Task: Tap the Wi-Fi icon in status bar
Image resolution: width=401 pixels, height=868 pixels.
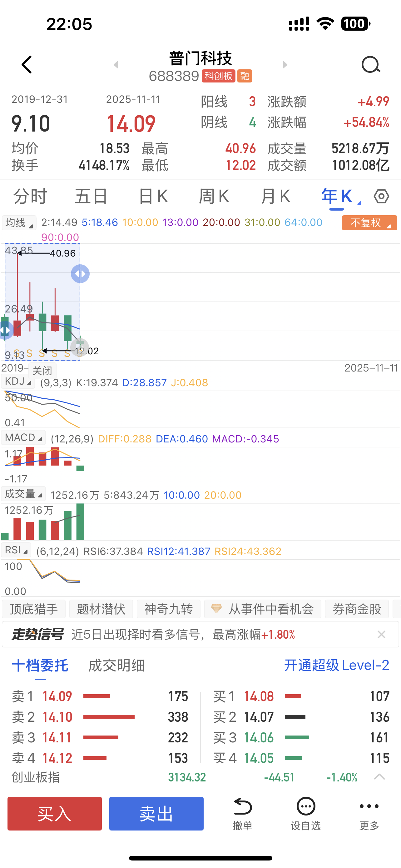Action: pyautogui.click(x=325, y=23)
